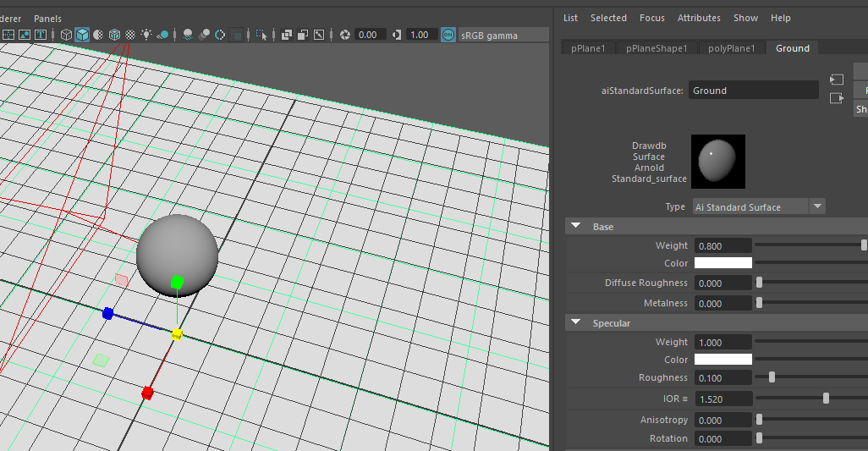Toggle the film gate icon
This screenshot has height=451, width=868.
click(8, 35)
